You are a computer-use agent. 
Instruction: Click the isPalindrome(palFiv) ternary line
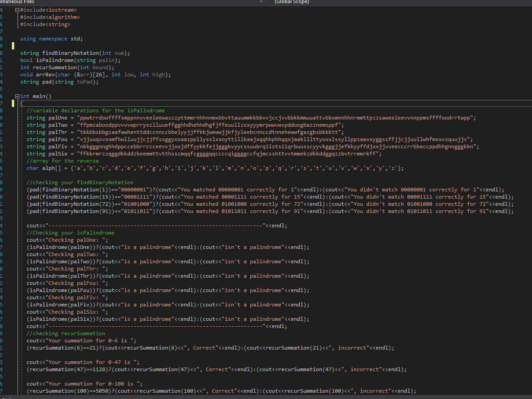pyautogui.click(x=168, y=305)
